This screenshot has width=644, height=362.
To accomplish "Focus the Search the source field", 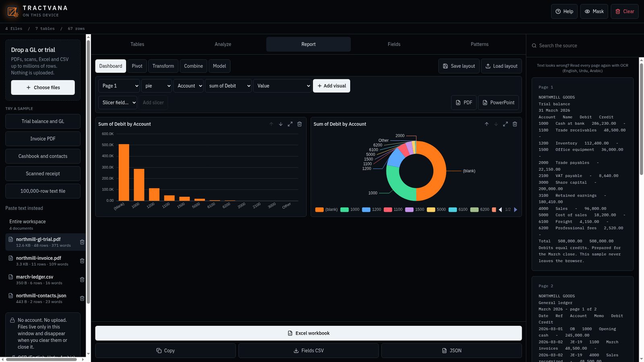I will (x=586, y=46).
